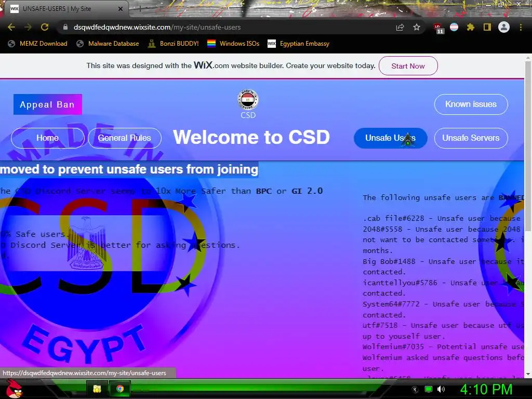Image resolution: width=532 pixels, height=399 pixels.
Task: Open the Chrome profile avatar
Action: (504, 27)
